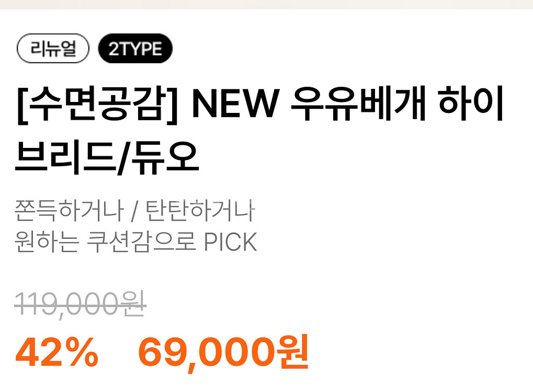This screenshot has width=533, height=392.
Task: Select 쿠션감으로 in the subtitle line
Action: (x=141, y=241)
